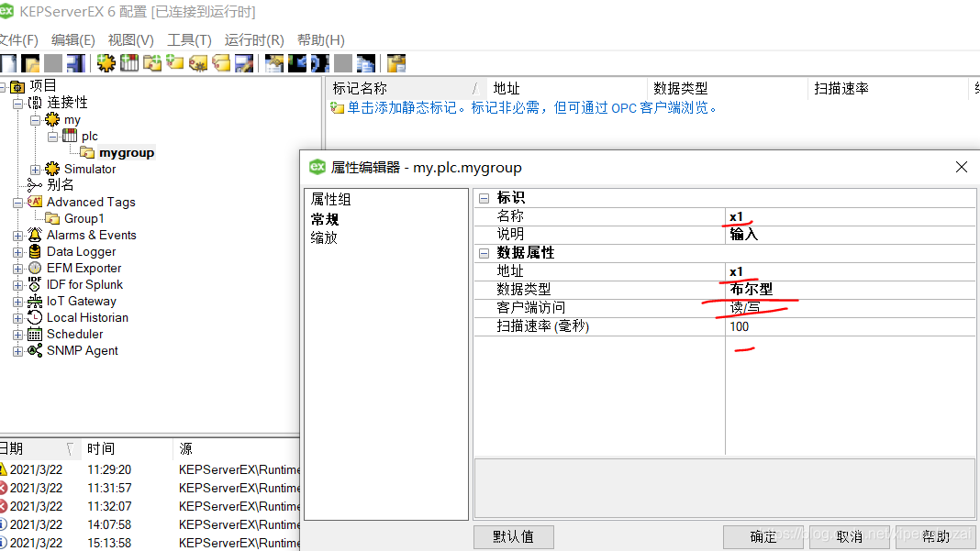This screenshot has width=980, height=551.
Task: Click the 说明 value field 输入
Action: coord(850,235)
